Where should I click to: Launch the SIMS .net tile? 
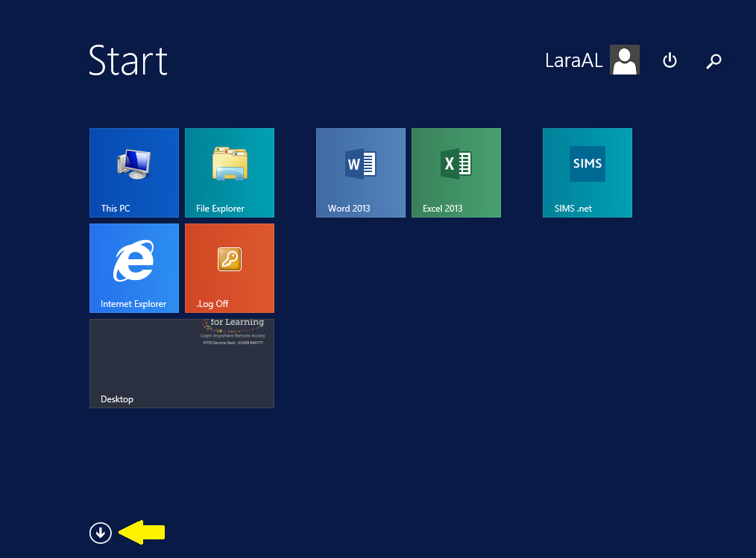(x=588, y=173)
